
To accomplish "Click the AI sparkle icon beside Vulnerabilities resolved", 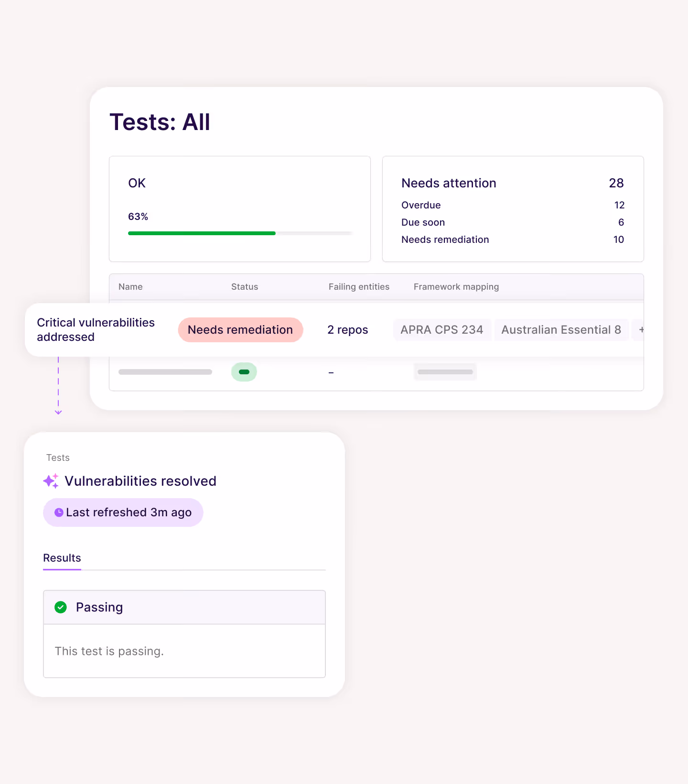I will (51, 481).
